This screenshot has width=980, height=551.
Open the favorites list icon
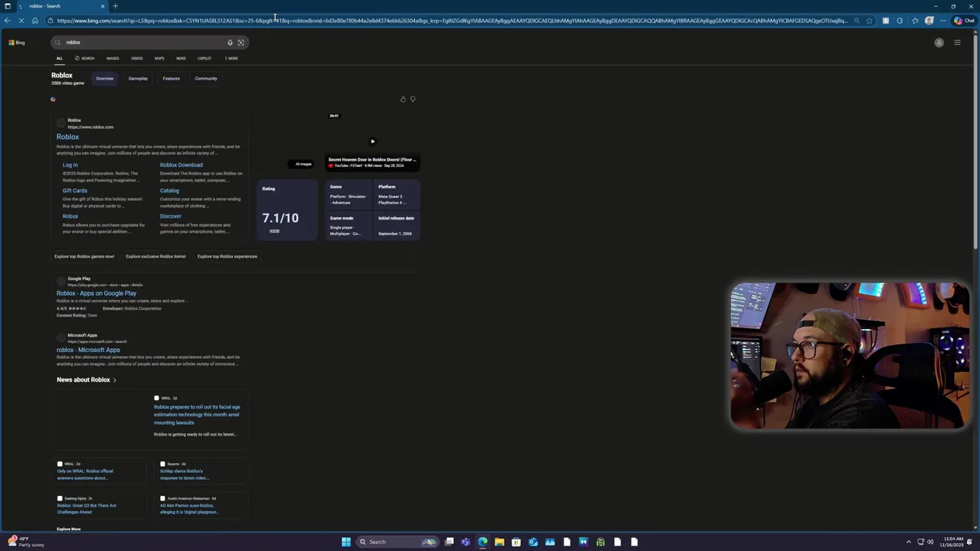(x=915, y=21)
